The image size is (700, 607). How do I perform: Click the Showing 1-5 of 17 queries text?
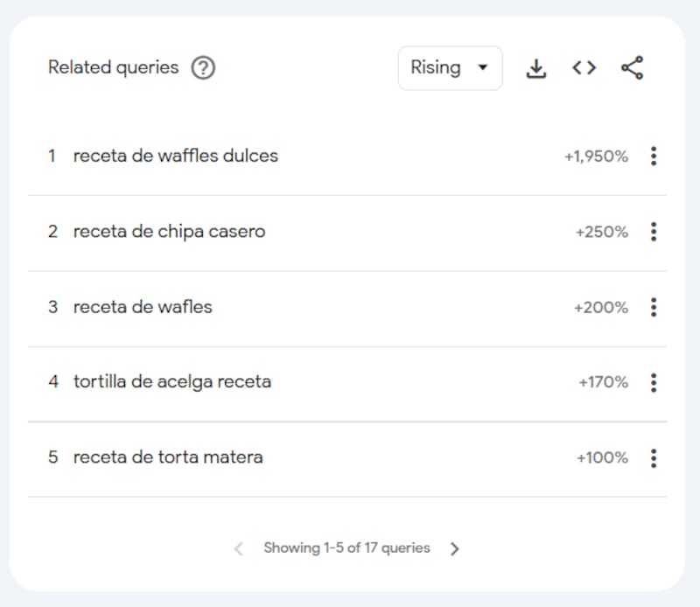(x=346, y=548)
